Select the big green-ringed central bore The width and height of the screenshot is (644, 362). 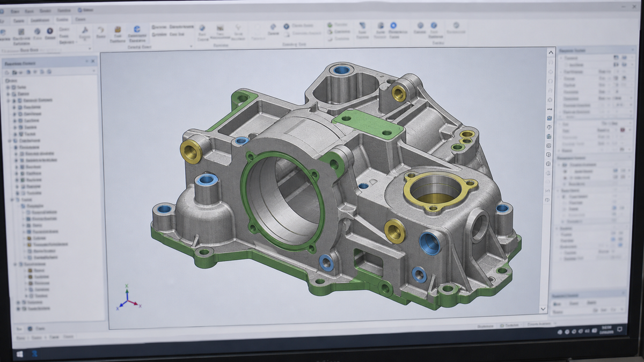pyautogui.click(x=283, y=201)
